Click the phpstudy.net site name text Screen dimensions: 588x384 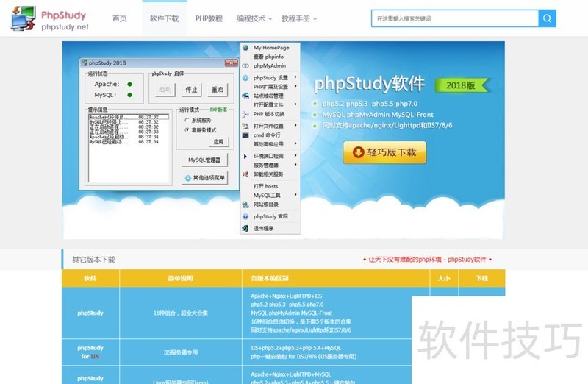pyautogui.click(x=65, y=27)
